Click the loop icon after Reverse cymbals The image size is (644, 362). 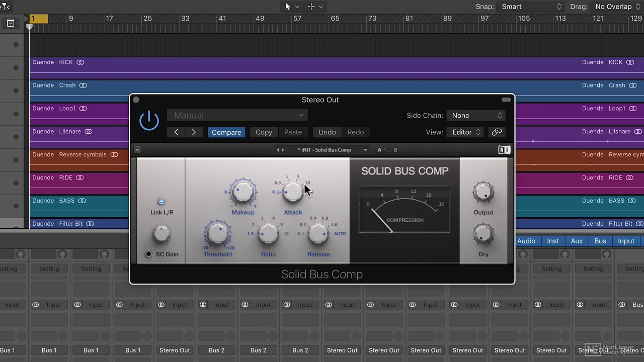tap(114, 155)
